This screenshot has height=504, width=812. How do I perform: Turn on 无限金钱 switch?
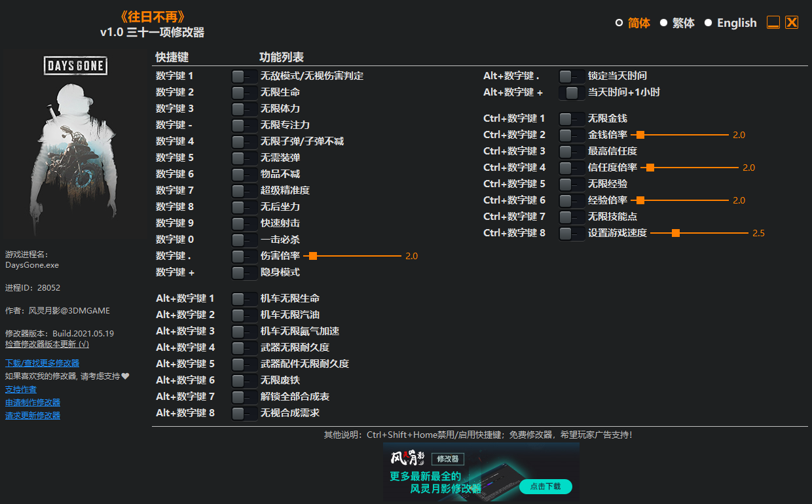tap(571, 118)
